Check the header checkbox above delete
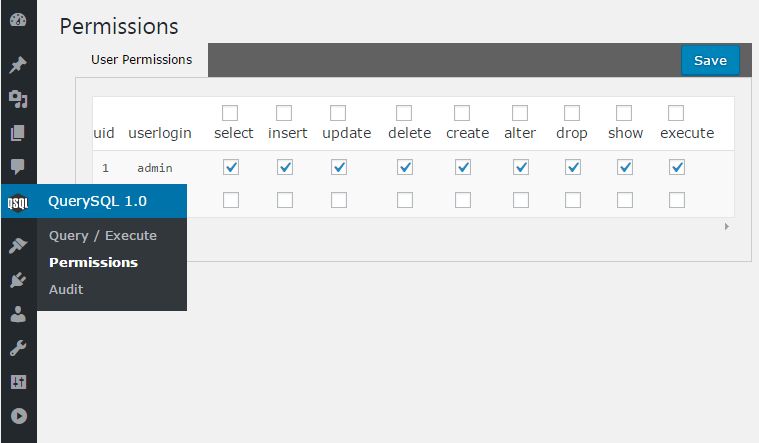The image size is (759, 443). (x=404, y=113)
